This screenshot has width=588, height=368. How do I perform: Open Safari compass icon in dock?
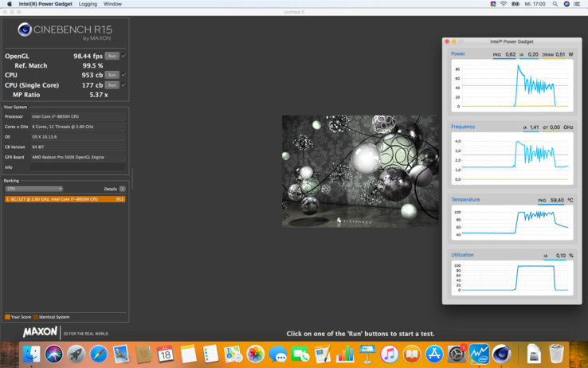click(x=98, y=354)
